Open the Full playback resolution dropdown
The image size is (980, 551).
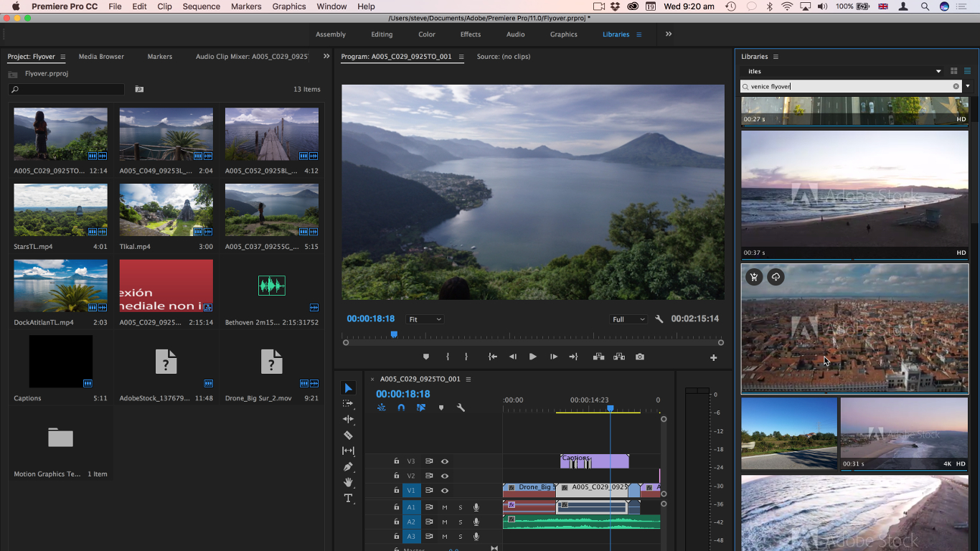tap(628, 319)
